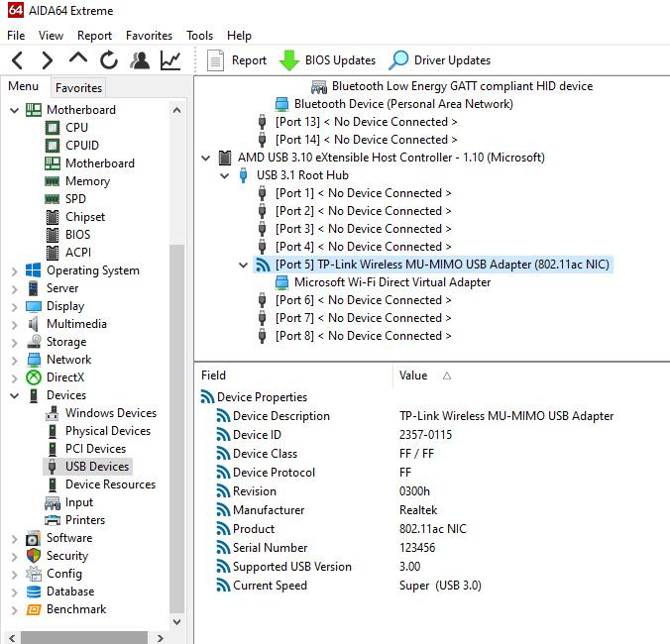Select Bluetooth Device (Personal Area Network)

[x=403, y=104]
